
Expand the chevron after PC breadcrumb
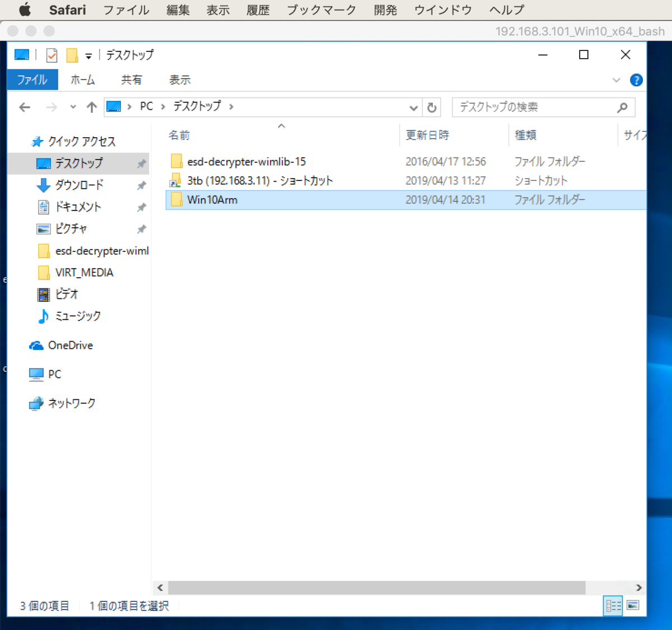(163, 106)
